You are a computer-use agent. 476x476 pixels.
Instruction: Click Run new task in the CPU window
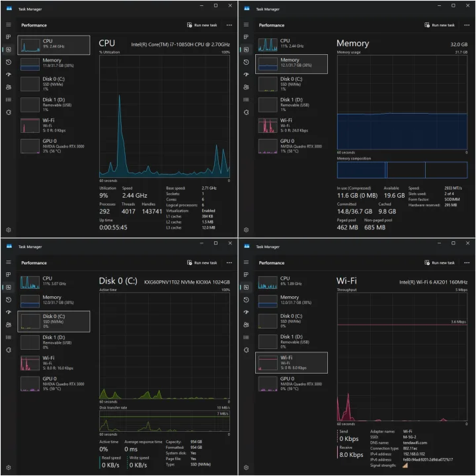pos(202,25)
